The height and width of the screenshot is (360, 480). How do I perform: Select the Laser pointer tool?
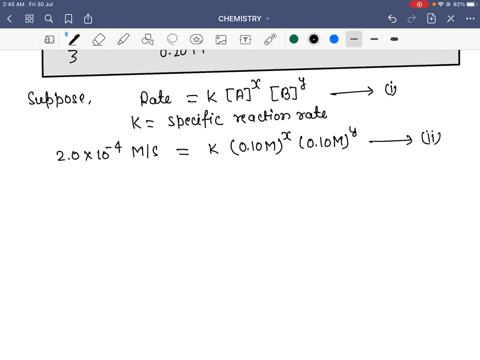click(270, 39)
